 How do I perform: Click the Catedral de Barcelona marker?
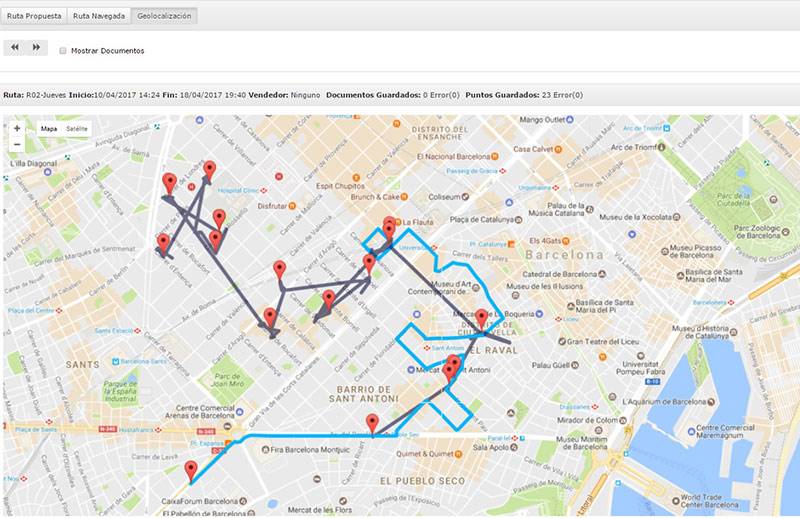[x=602, y=274]
